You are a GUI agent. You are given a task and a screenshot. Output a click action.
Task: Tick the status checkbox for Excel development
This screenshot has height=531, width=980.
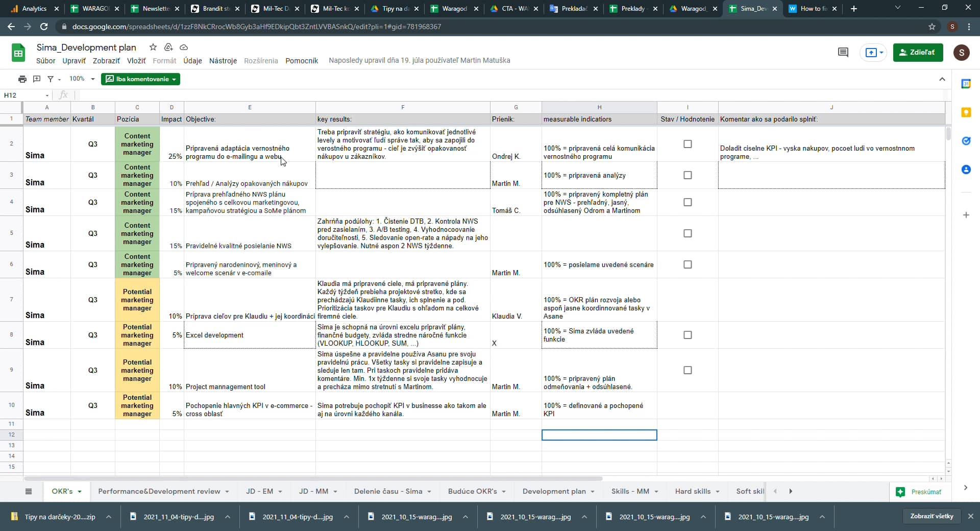[688, 335]
